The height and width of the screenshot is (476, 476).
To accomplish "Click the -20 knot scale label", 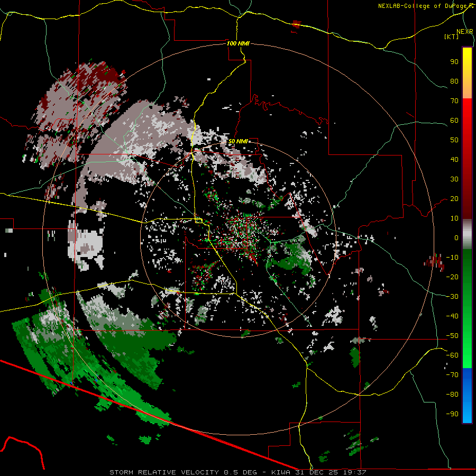I will [452, 277].
